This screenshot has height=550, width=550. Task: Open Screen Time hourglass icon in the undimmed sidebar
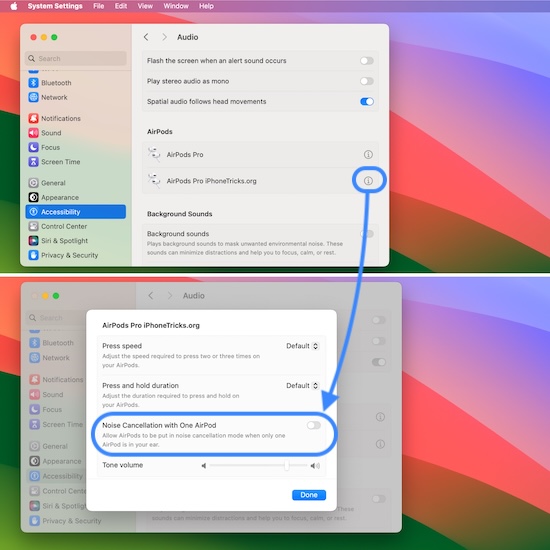33,162
